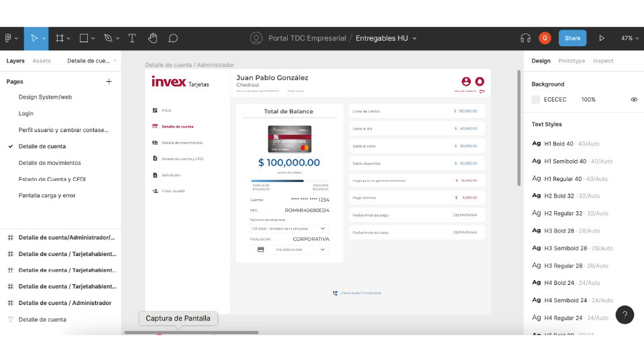This screenshot has width=644, height=362.
Task: Click the team avatar icon before Portal TDC
Action: click(x=256, y=38)
